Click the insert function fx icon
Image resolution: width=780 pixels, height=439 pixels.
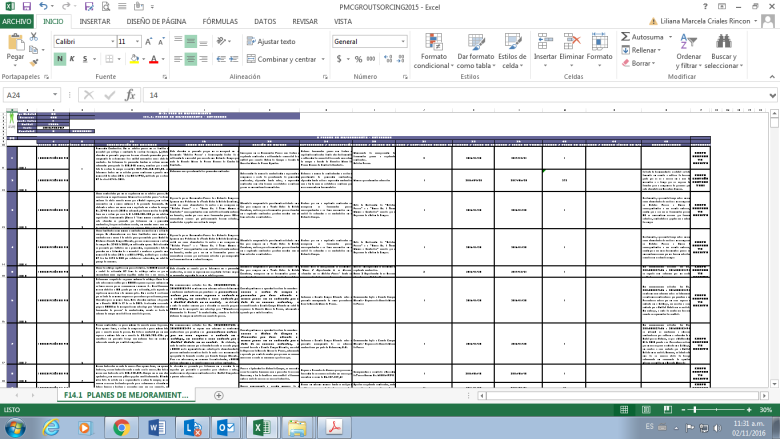pos(131,95)
